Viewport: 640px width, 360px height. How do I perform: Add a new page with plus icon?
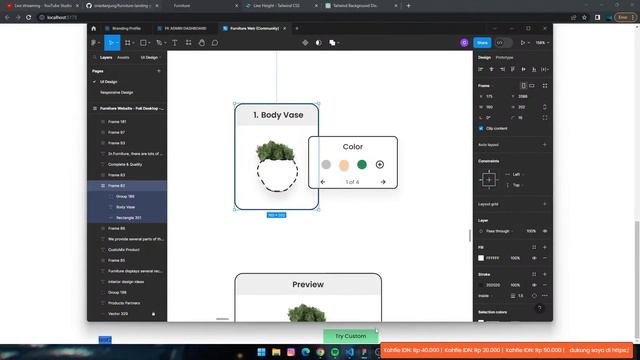click(x=159, y=71)
